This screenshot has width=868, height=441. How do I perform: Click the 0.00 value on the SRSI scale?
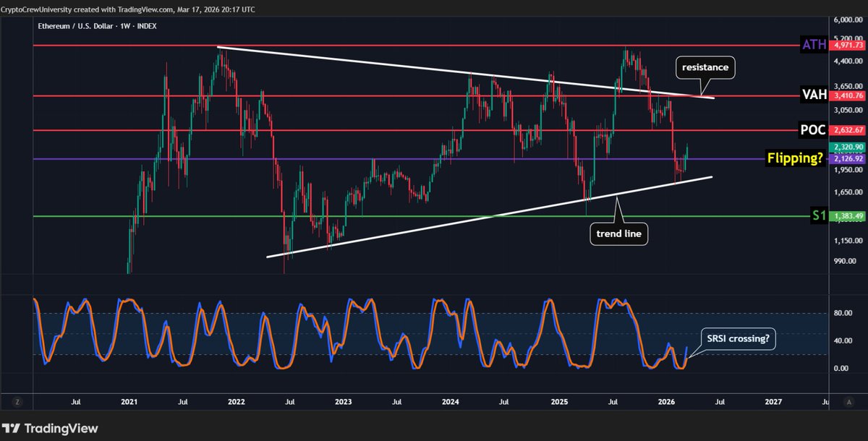pyautogui.click(x=840, y=368)
